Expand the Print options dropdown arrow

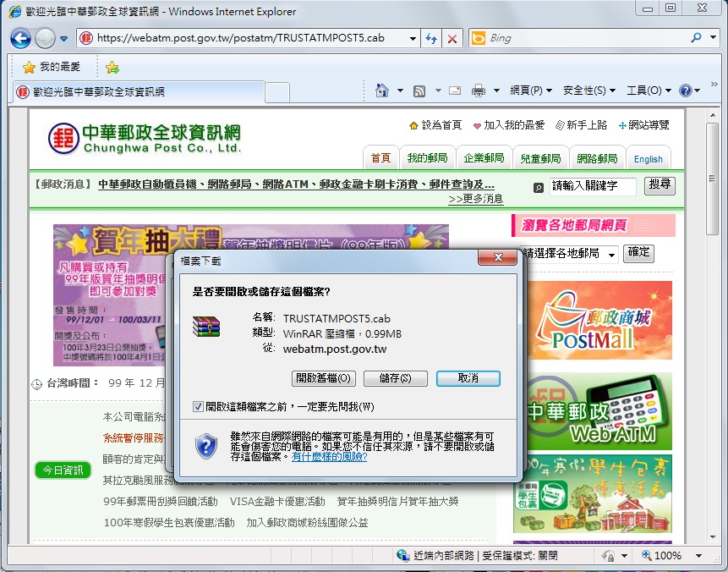point(496,91)
